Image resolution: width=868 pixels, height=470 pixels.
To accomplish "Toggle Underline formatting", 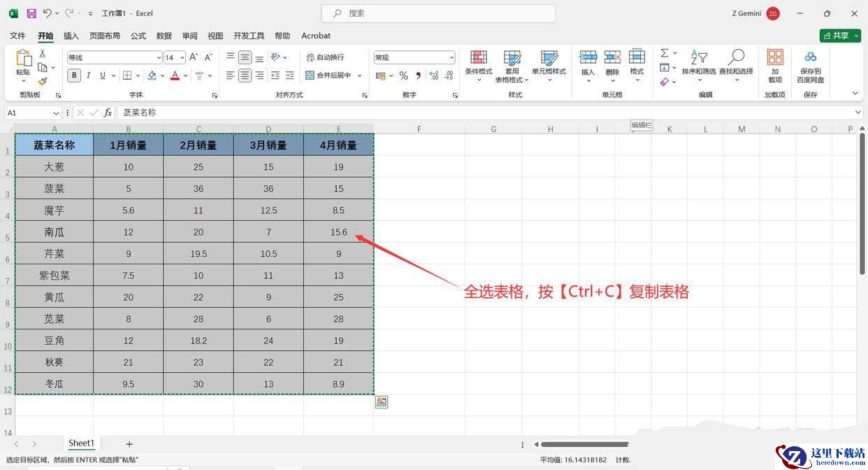I will [103, 76].
